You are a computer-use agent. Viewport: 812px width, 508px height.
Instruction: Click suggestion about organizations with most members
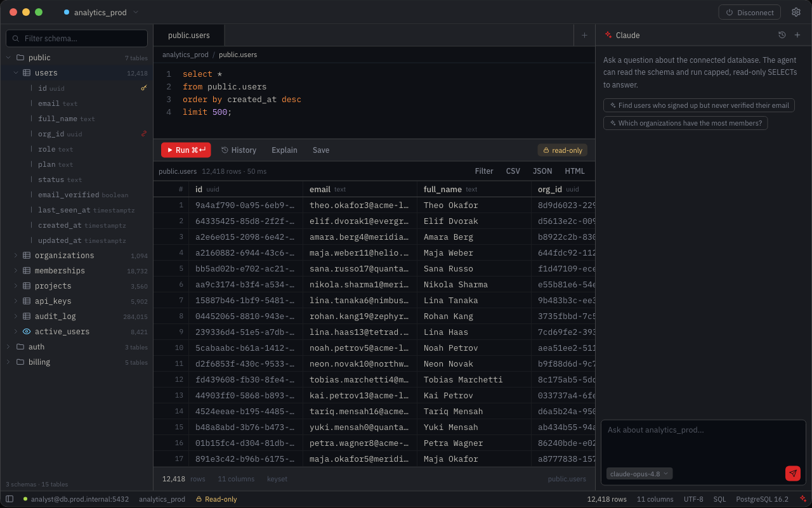pos(685,123)
